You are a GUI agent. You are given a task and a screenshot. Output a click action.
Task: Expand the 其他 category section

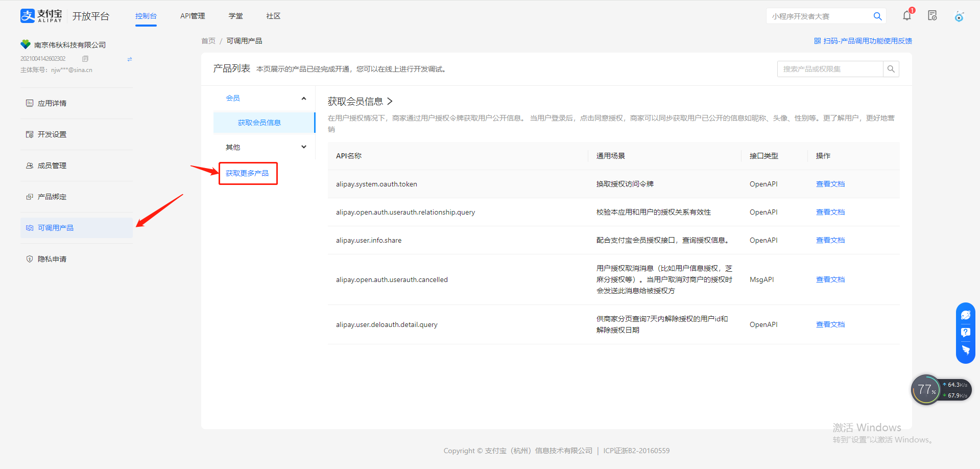click(x=304, y=147)
